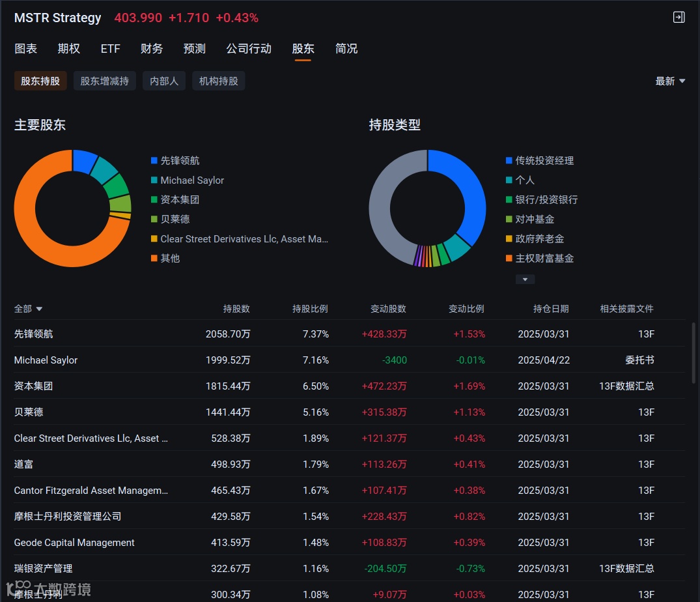
Task: Open 委托书 filing for Michael Saylor
Action: [x=639, y=360]
